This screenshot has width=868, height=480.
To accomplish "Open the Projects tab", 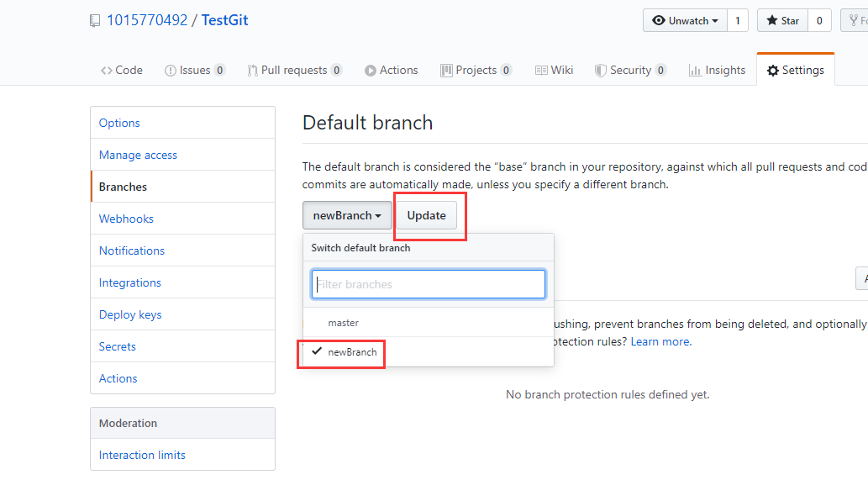I will (476, 71).
